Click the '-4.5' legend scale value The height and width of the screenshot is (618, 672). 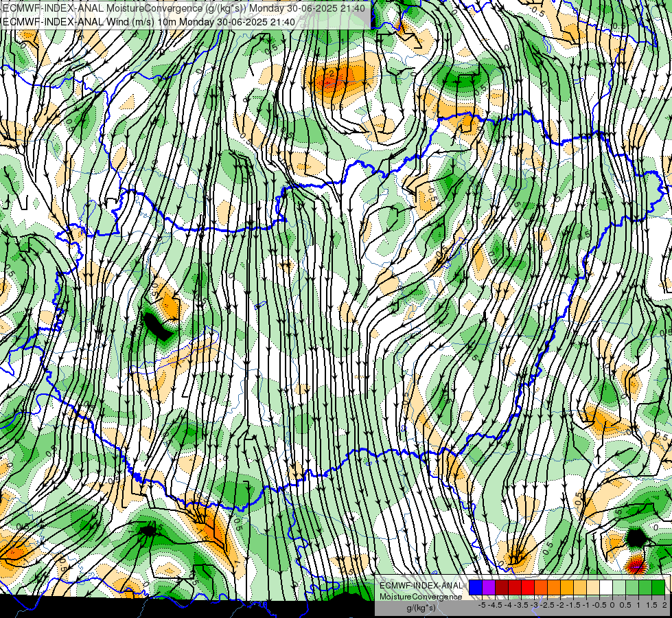tap(495, 605)
